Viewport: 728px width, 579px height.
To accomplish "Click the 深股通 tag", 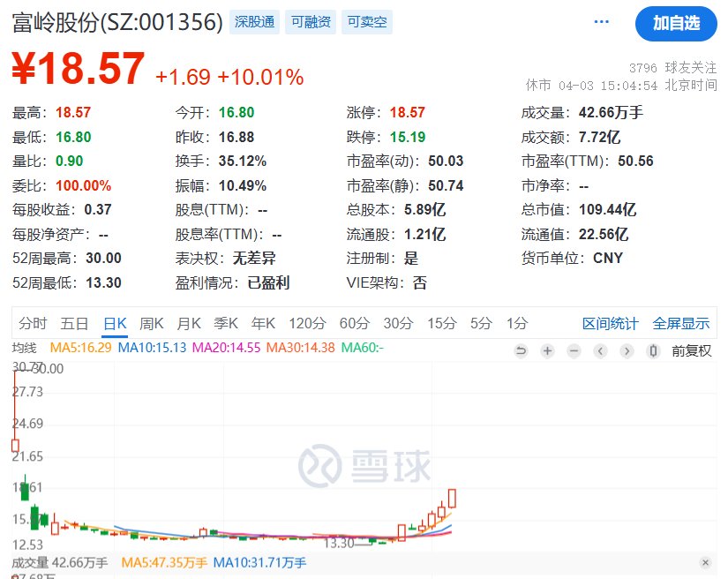I will click(252, 23).
